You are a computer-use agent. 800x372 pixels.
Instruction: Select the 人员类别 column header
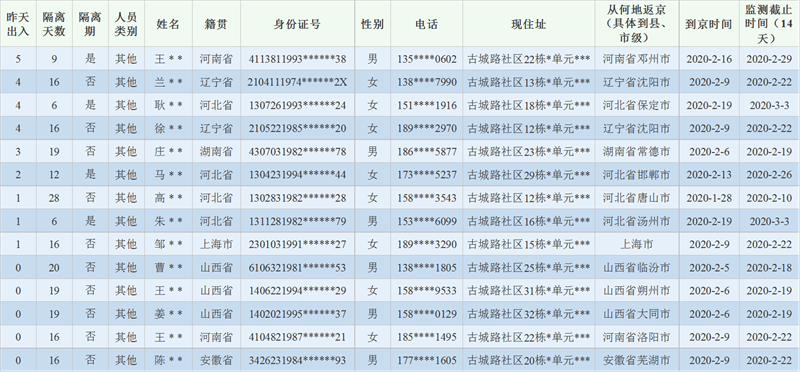(126, 24)
